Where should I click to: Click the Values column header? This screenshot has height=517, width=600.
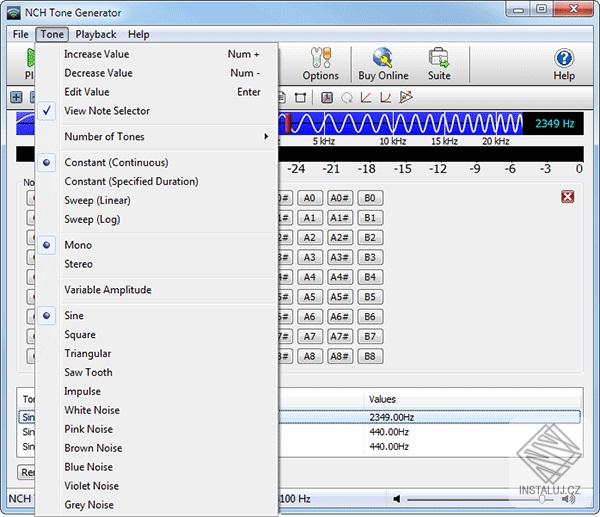(x=473, y=399)
